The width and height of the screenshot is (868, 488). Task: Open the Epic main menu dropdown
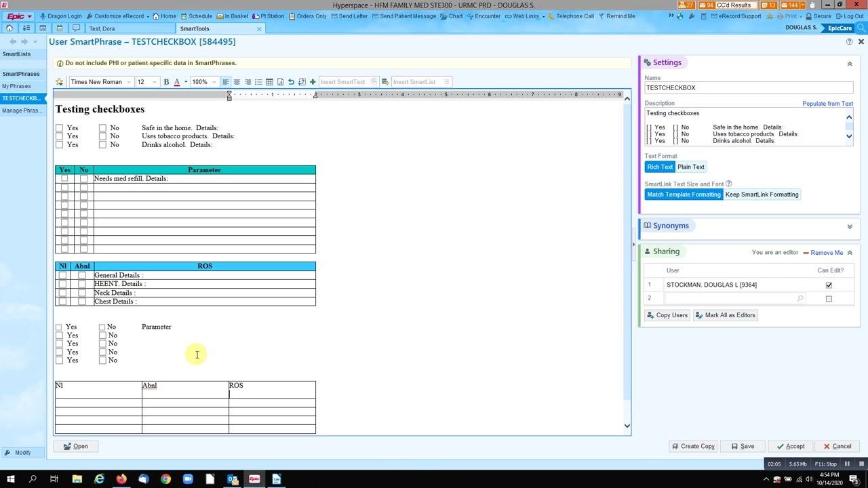(20, 16)
